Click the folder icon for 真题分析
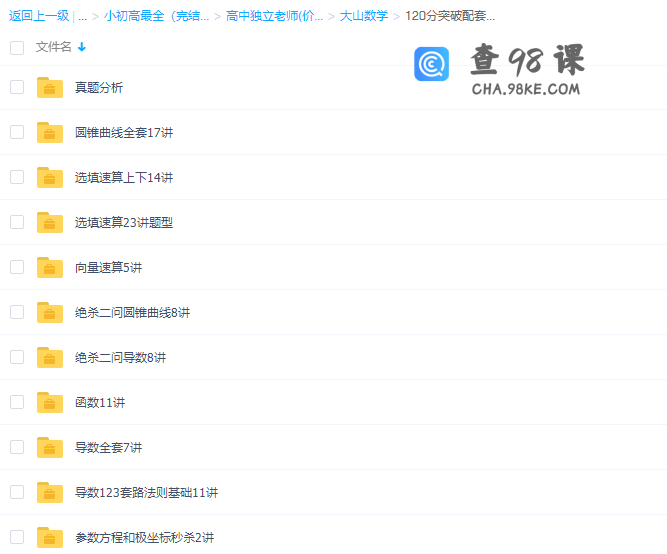 coord(50,88)
